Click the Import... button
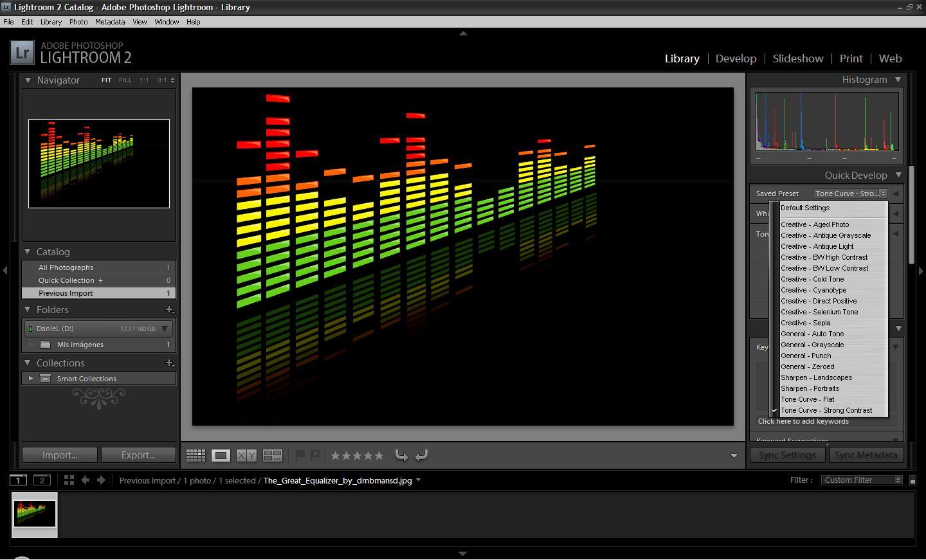This screenshot has height=560, width=926. (x=60, y=455)
